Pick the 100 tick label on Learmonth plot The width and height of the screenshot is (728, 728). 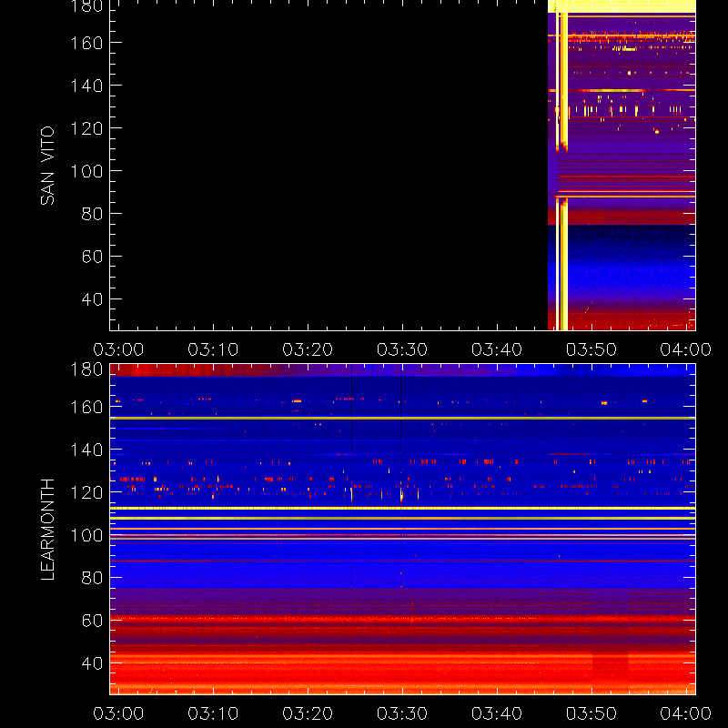[x=86, y=535]
